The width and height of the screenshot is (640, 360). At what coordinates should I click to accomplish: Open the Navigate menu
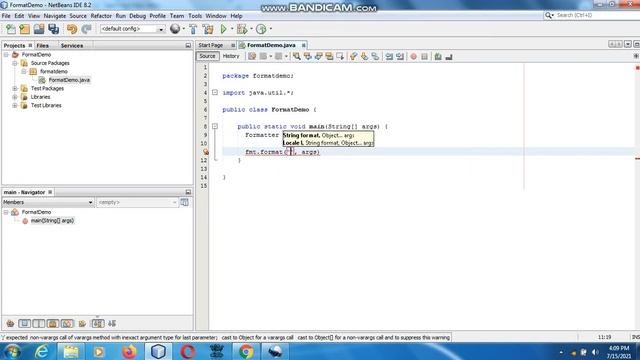(x=55, y=16)
